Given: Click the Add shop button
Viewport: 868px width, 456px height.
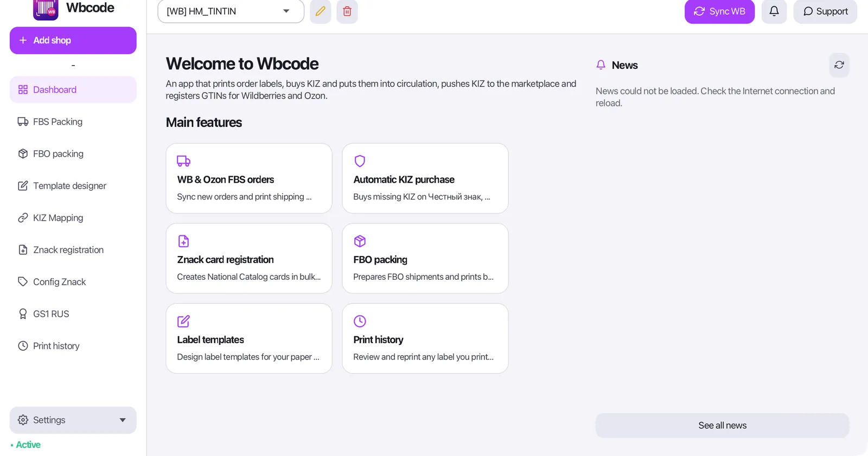Looking at the screenshot, I should coord(73,41).
